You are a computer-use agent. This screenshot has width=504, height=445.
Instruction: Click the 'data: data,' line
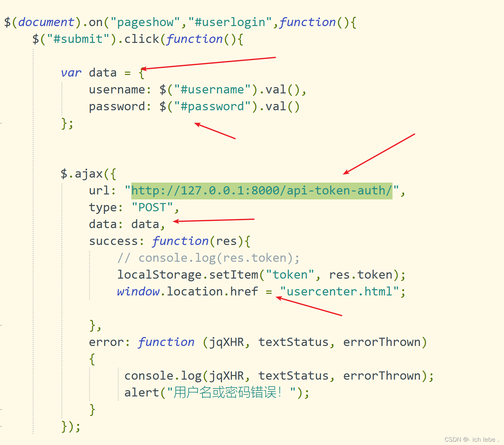[127, 224]
